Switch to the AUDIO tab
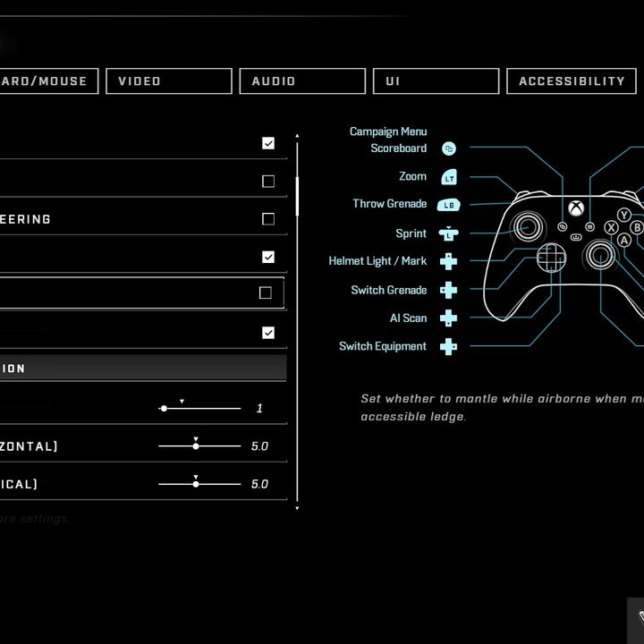The image size is (644, 644). (302, 80)
